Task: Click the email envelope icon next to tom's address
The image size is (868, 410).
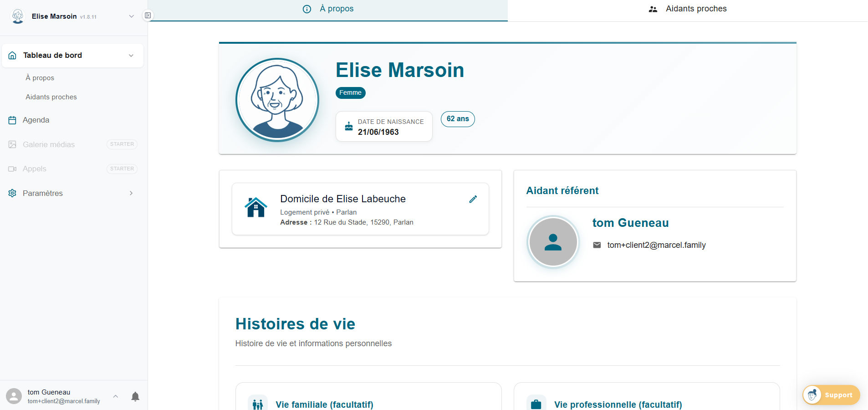Action: (596, 245)
